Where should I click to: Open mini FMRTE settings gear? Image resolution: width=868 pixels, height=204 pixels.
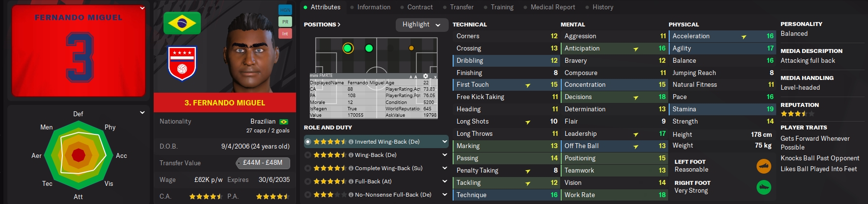point(426,76)
